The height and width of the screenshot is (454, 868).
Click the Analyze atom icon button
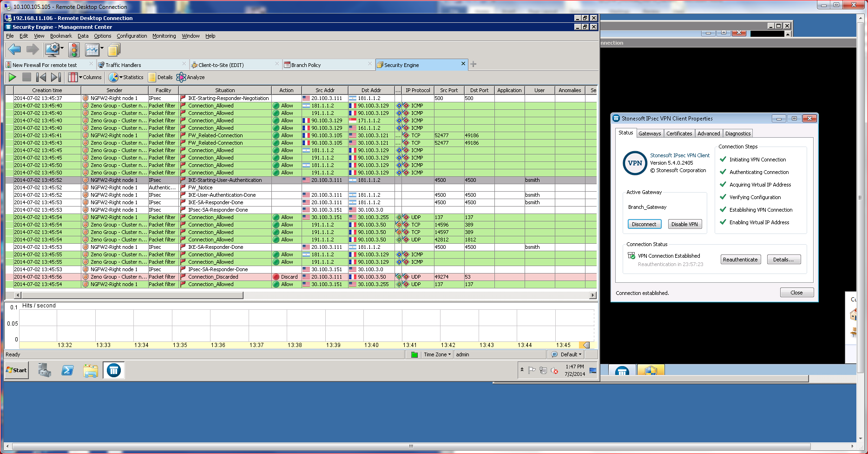click(x=191, y=77)
